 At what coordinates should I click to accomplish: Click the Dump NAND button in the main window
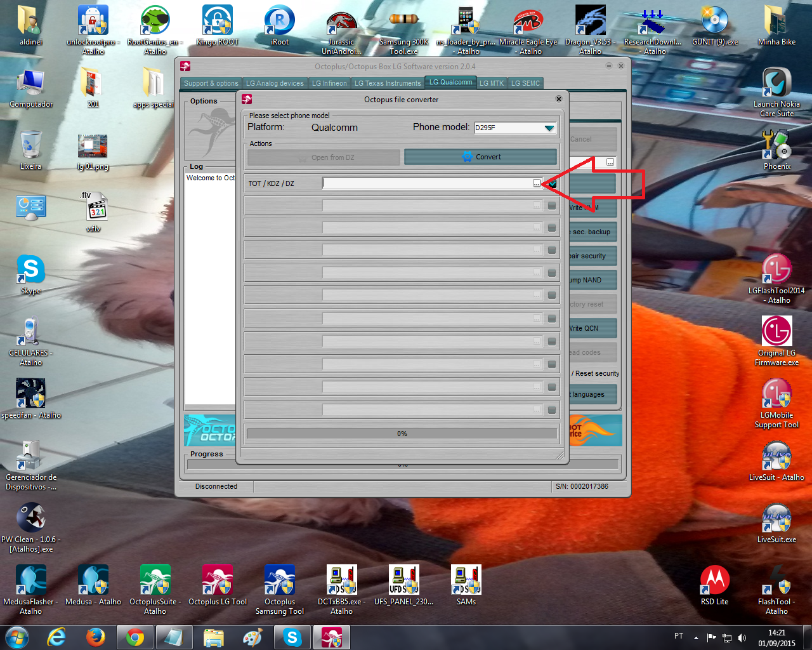(x=593, y=280)
